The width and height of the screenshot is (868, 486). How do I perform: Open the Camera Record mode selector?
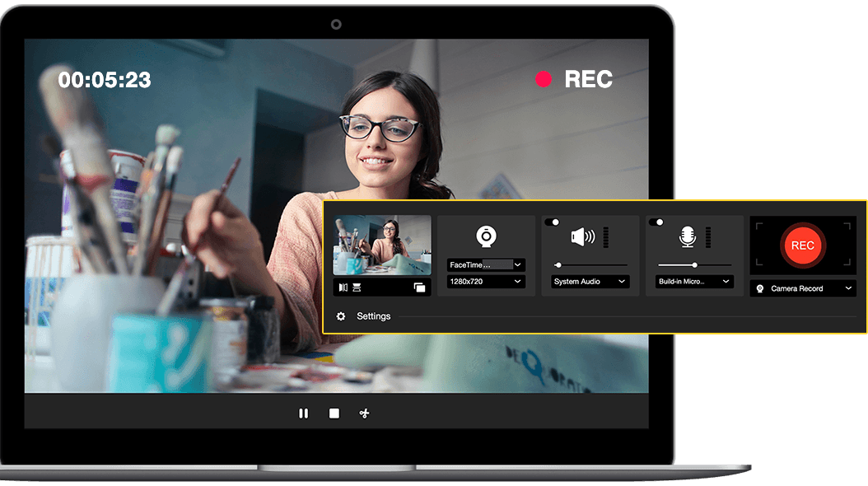[801, 288]
